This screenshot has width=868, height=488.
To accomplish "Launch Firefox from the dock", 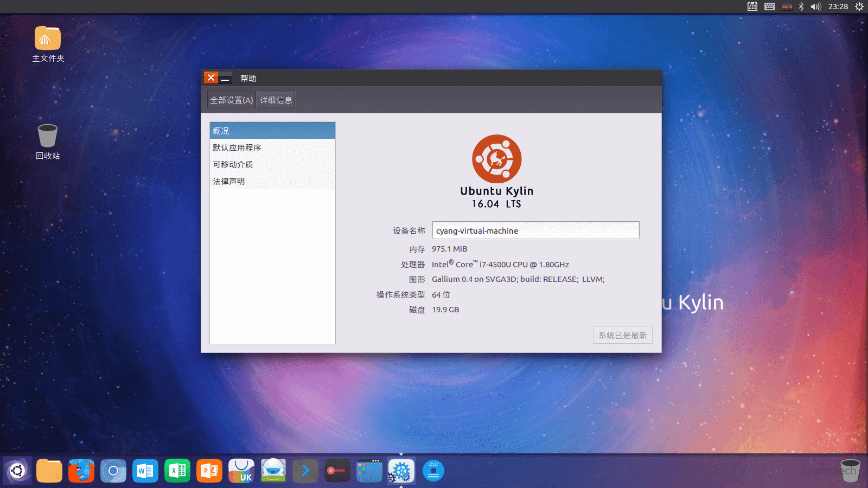I will pos(81,471).
